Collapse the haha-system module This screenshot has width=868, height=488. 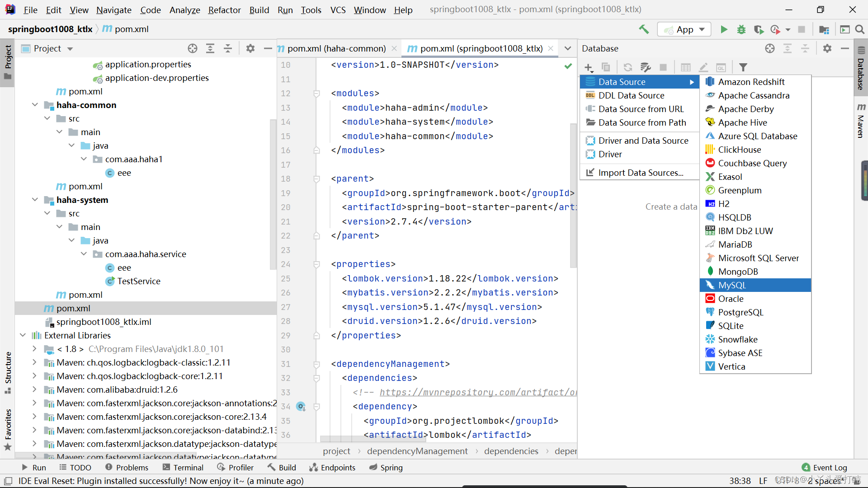(35, 200)
